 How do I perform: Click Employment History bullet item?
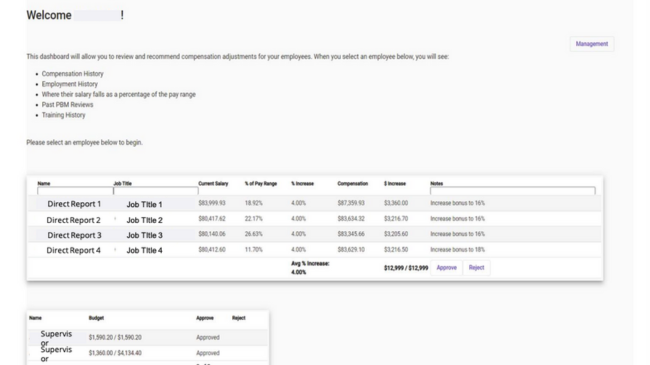pos(70,84)
